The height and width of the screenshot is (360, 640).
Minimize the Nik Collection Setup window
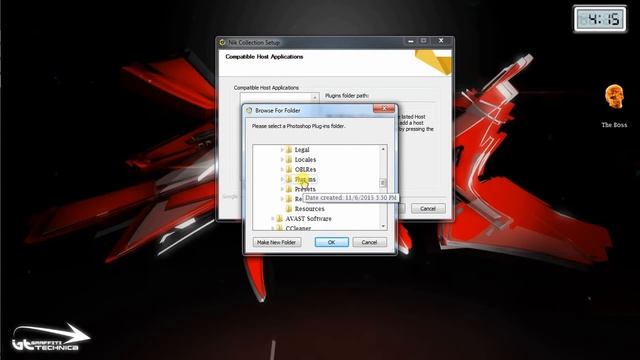[x=411, y=41]
